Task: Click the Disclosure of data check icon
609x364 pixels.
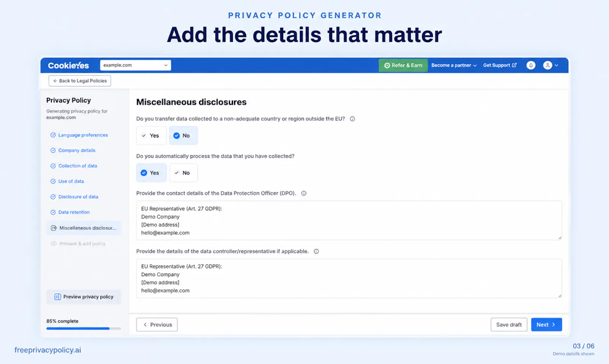Action: (53, 197)
